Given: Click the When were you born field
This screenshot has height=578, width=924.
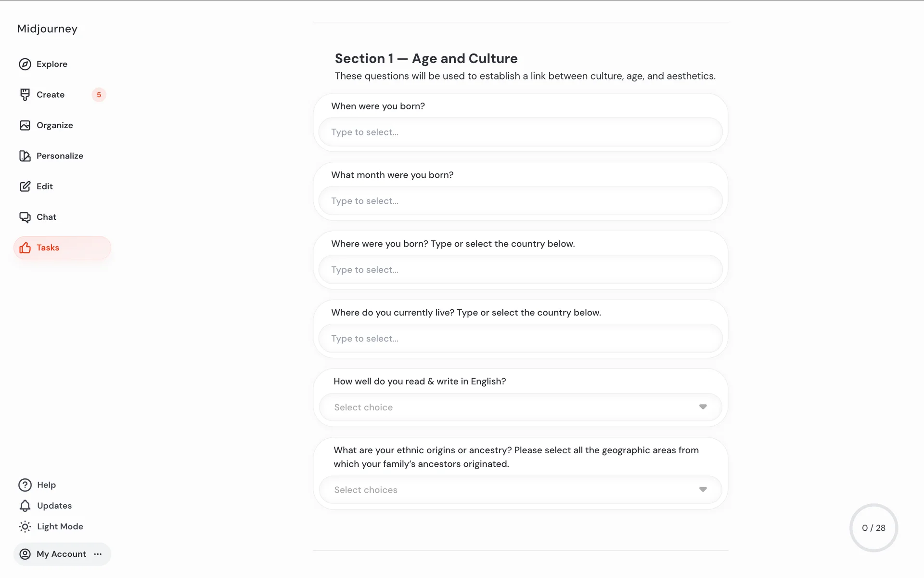Looking at the screenshot, I should (520, 132).
